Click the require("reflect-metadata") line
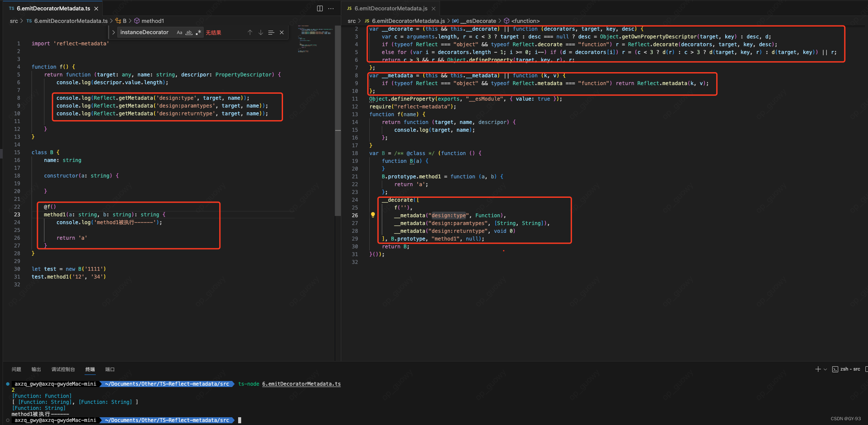The width and height of the screenshot is (868, 425). pyautogui.click(x=412, y=107)
